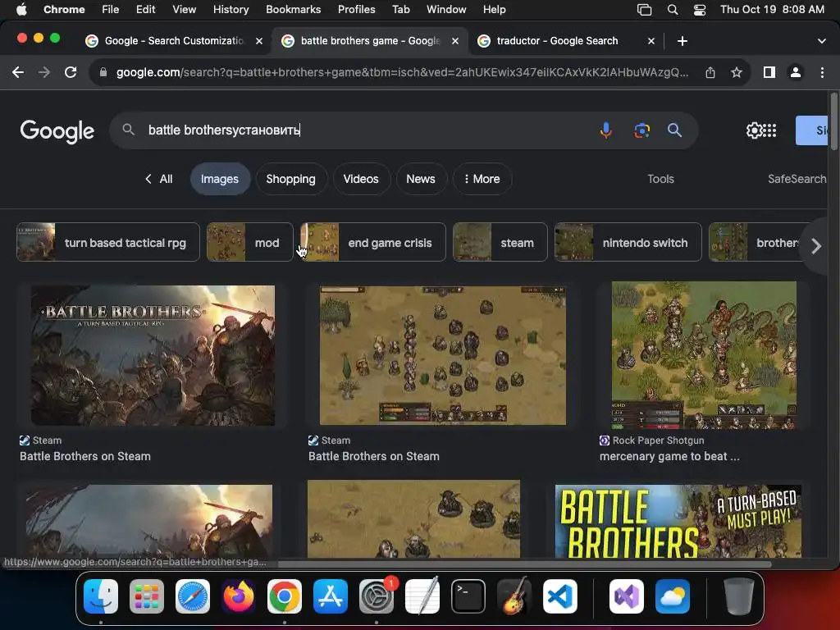The image size is (840, 630).
Task: Open the Rock Paper Shotgun image result
Action: tap(704, 355)
